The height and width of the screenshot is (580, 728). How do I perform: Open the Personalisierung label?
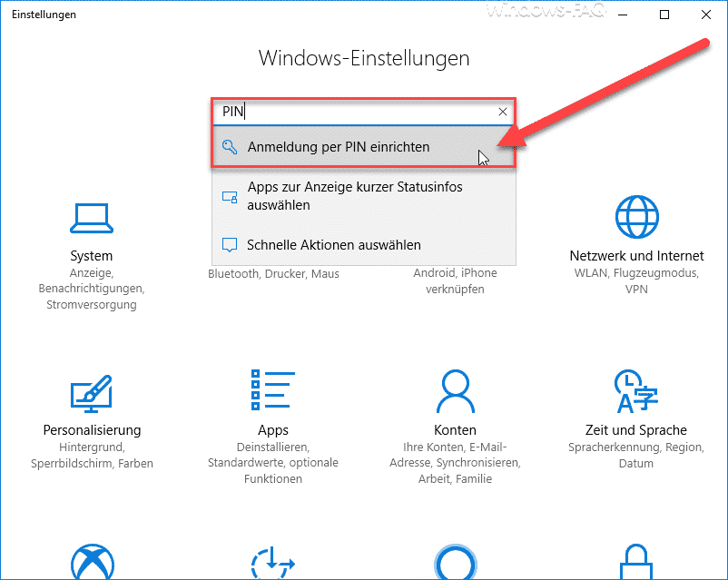point(92,430)
